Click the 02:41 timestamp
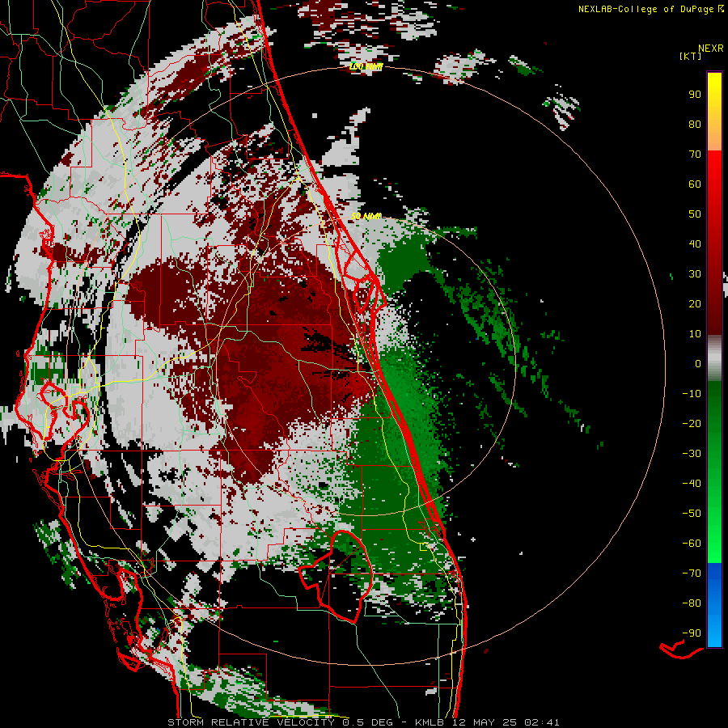The height and width of the screenshot is (728, 728). 542,722
